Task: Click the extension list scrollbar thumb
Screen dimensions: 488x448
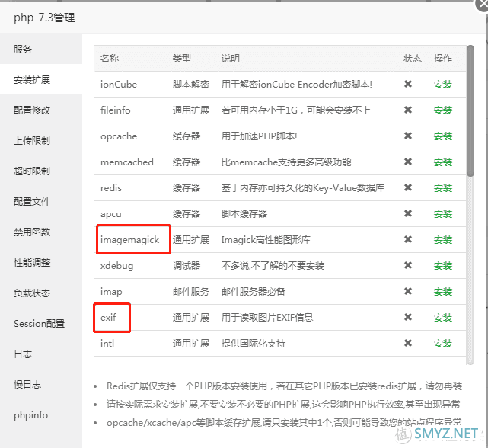Action: (x=470, y=111)
